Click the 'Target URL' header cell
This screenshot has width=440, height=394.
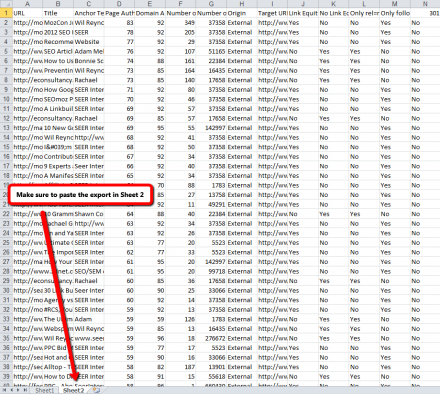click(x=272, y=13)
